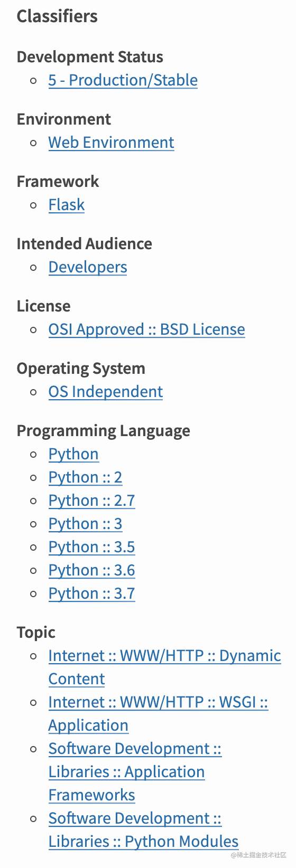The image size is (296, 868).
Task: Open the 5 - Production/Stable link
Action: [x=123, y=80]
